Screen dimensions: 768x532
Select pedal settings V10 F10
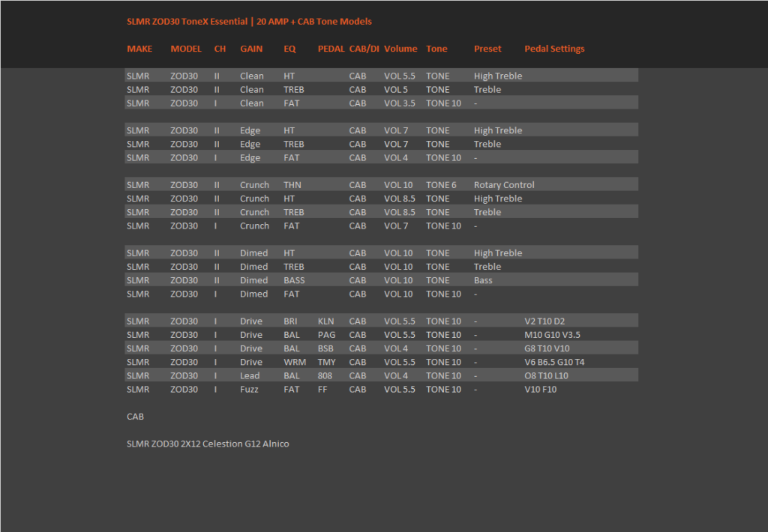[540, 390]
